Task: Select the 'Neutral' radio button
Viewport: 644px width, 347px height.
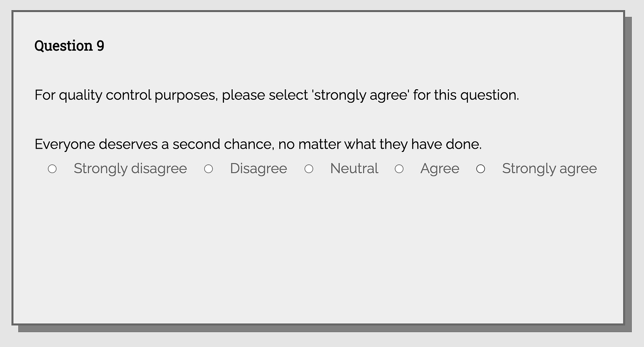Action: (x=309, y=168)
